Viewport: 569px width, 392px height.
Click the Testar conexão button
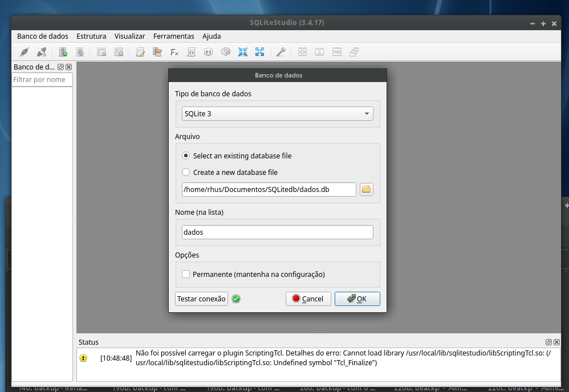tap(201, 299)
